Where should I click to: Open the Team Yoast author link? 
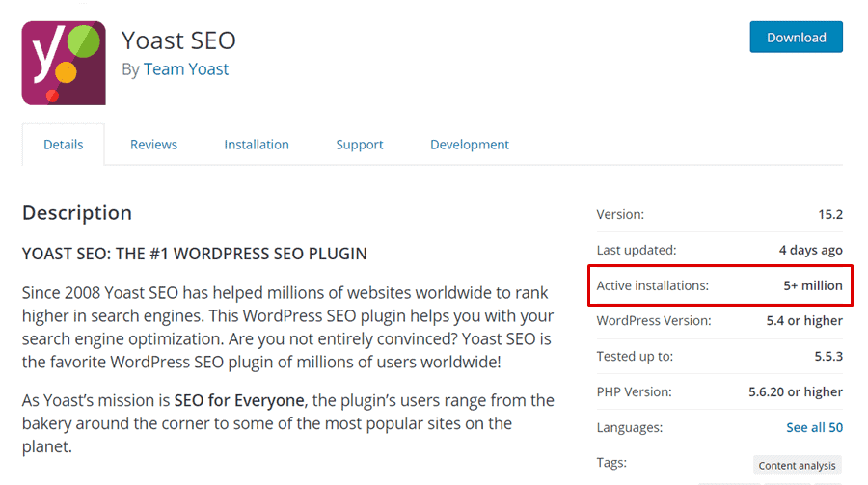185,69
